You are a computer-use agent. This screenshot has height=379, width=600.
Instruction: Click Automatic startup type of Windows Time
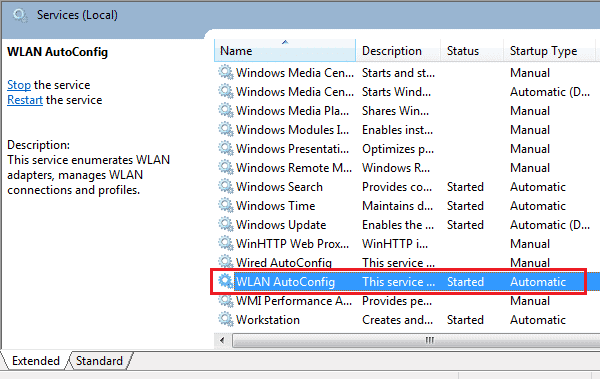pyautogui.click(x=538, y=206)
